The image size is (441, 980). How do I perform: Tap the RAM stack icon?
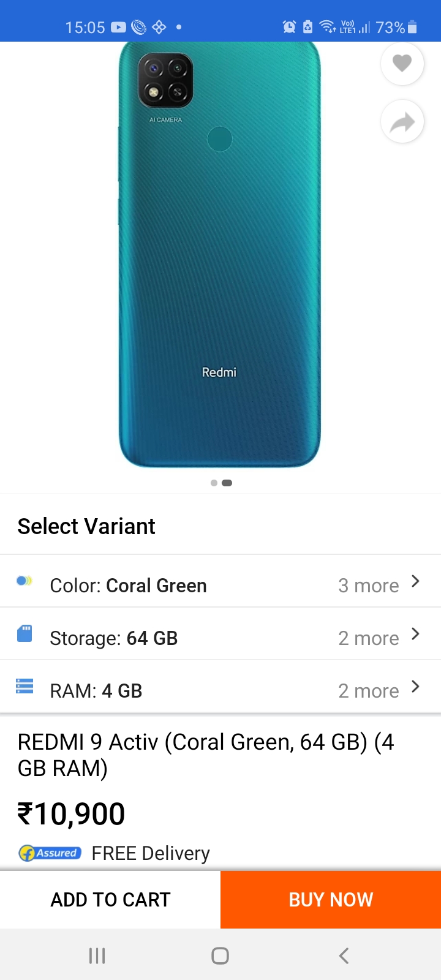[x=24, y=686]
